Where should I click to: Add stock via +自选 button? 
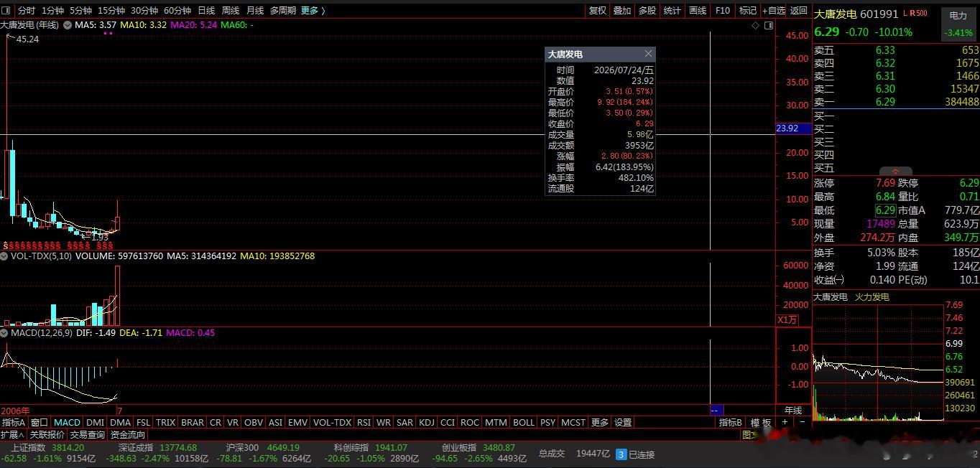774,11
